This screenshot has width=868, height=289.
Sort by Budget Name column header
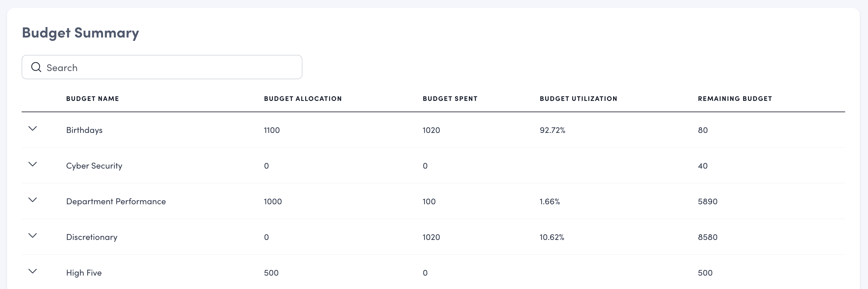tap(92, 99)
